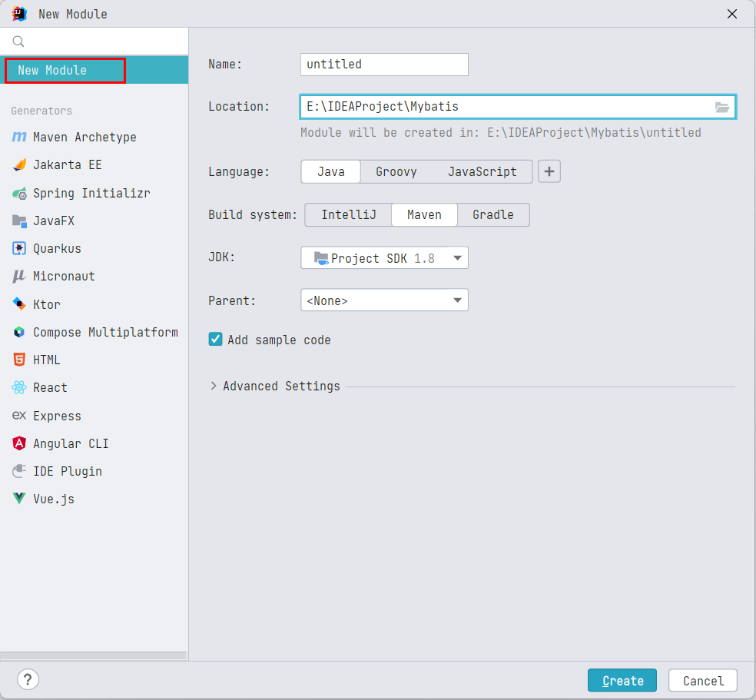
Task: Select the HTML label
Action: (46, 360)
